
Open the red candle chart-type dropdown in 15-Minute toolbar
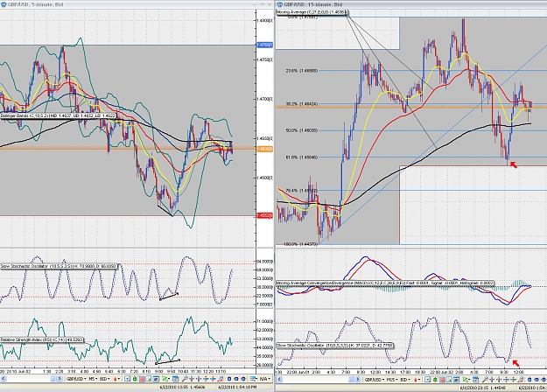417,380
